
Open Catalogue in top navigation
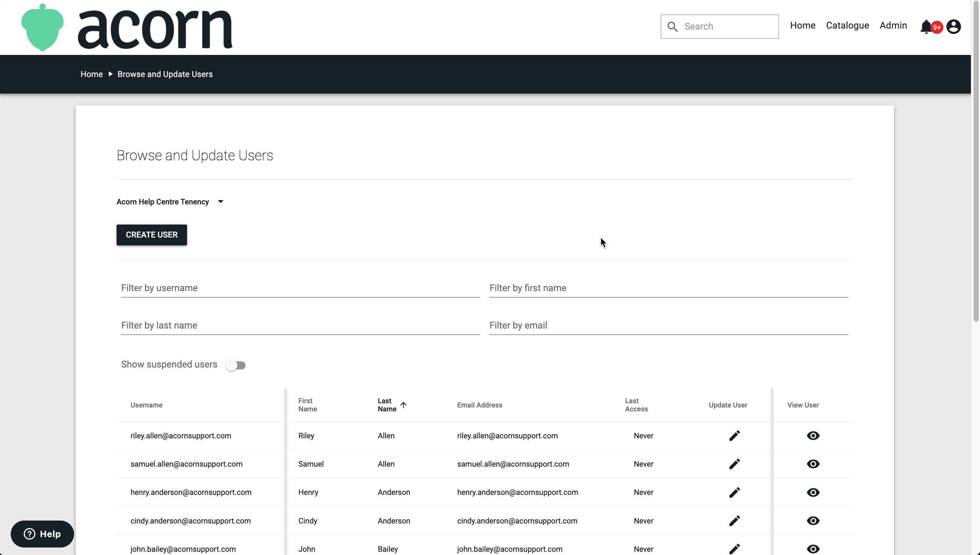(847, 26)
